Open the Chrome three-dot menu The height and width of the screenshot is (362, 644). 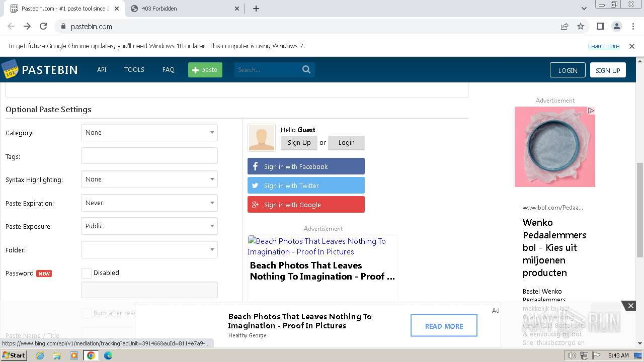pos(633,26)
